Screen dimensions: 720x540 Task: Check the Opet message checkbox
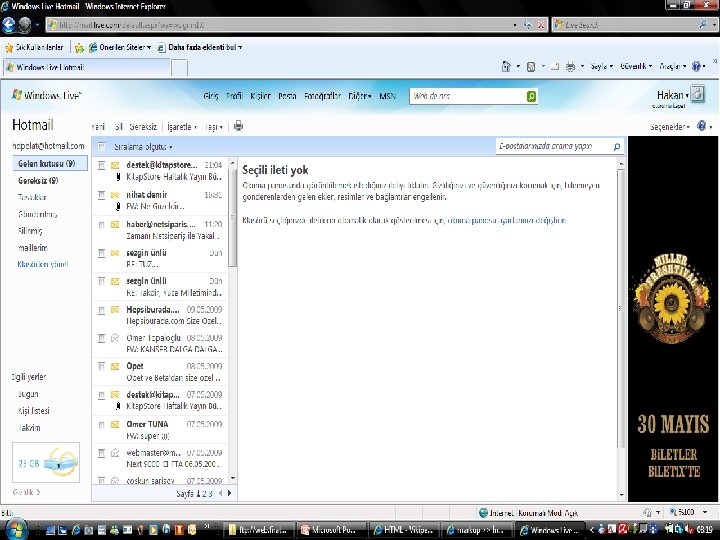click(x=101, y=366)
